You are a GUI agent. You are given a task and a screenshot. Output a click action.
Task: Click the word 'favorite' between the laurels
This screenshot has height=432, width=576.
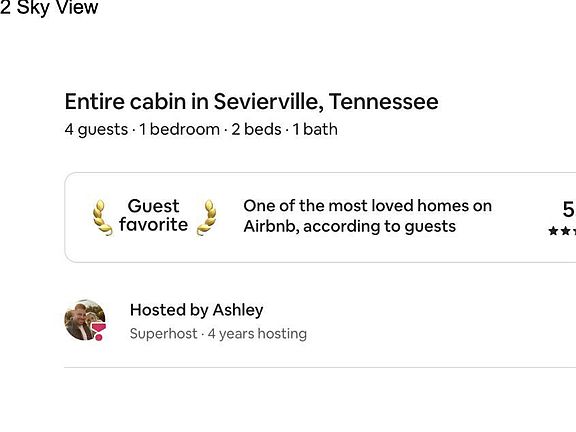tap(154, 224)
